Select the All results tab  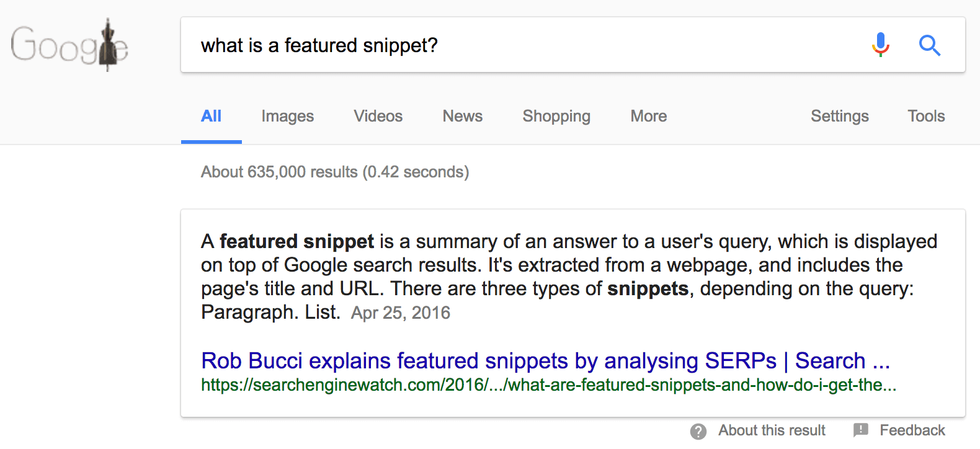coord(211,116)
